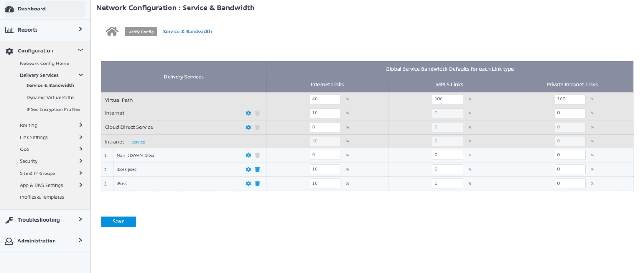Click Virtual Path Internet Links percentage field
The image size is (644, 273).
point(325,99)
